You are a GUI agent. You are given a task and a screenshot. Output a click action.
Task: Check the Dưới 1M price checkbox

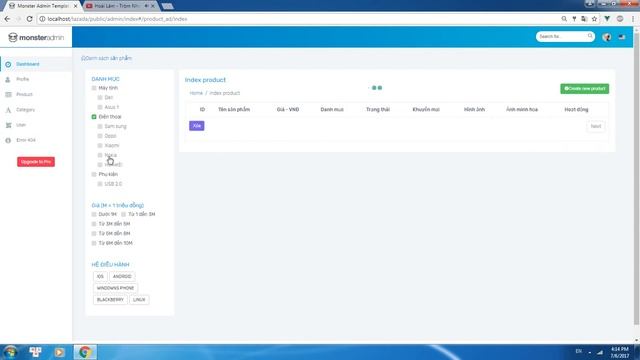tap(94, 214)
